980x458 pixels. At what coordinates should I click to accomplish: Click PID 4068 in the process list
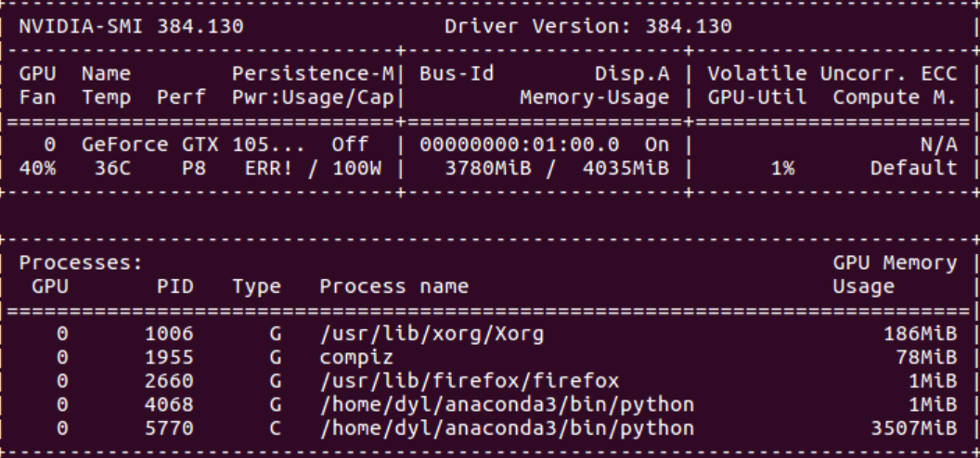click(x=169, y=405)
